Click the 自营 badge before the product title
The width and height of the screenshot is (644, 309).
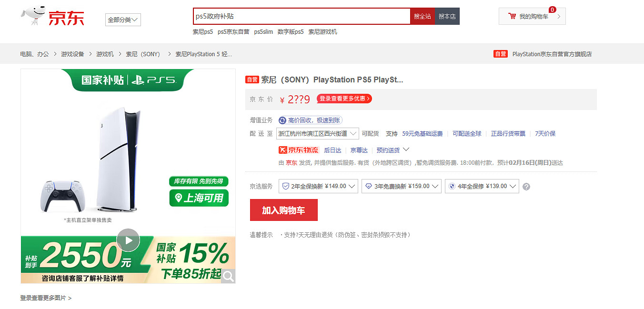252,80
